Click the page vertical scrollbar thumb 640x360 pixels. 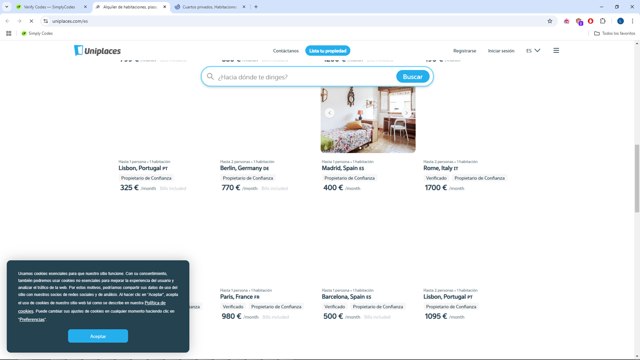point(636,178)
